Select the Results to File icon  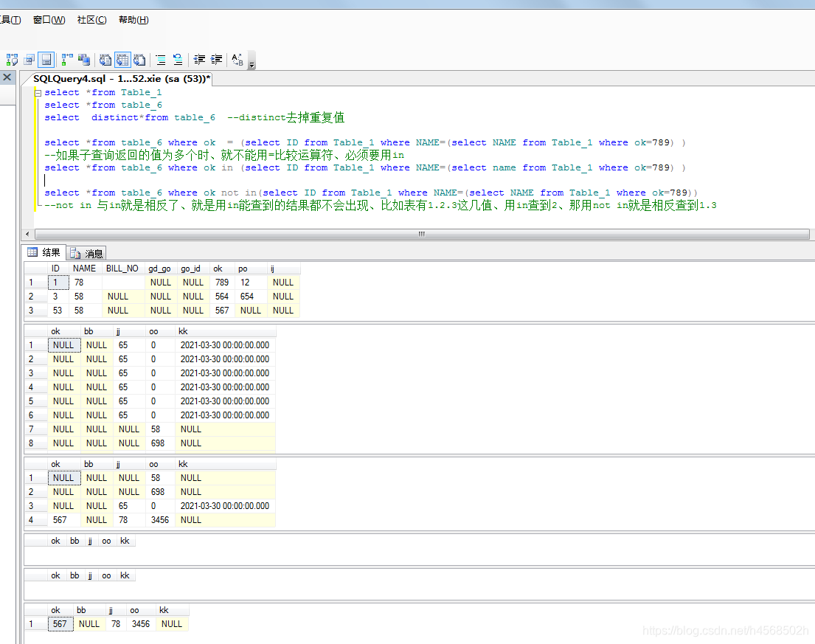tap(139, 60)
